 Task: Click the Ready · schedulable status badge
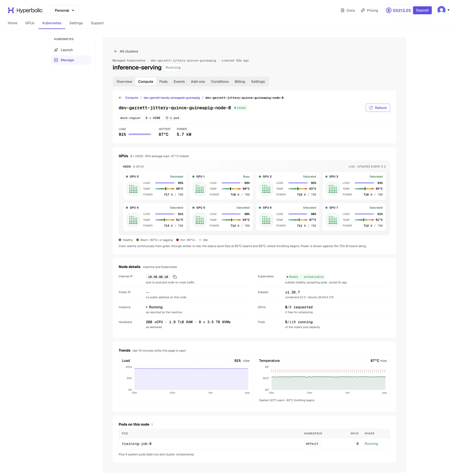[305, 277]
